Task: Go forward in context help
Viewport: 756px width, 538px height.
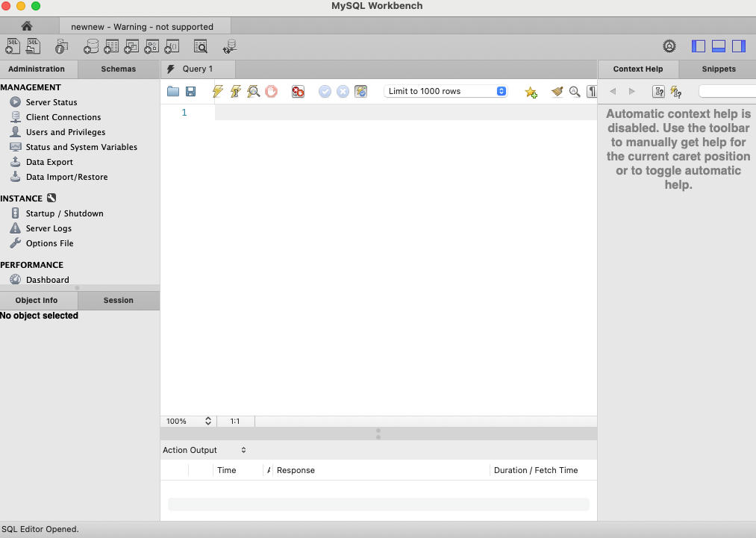Action: point(631,91)
